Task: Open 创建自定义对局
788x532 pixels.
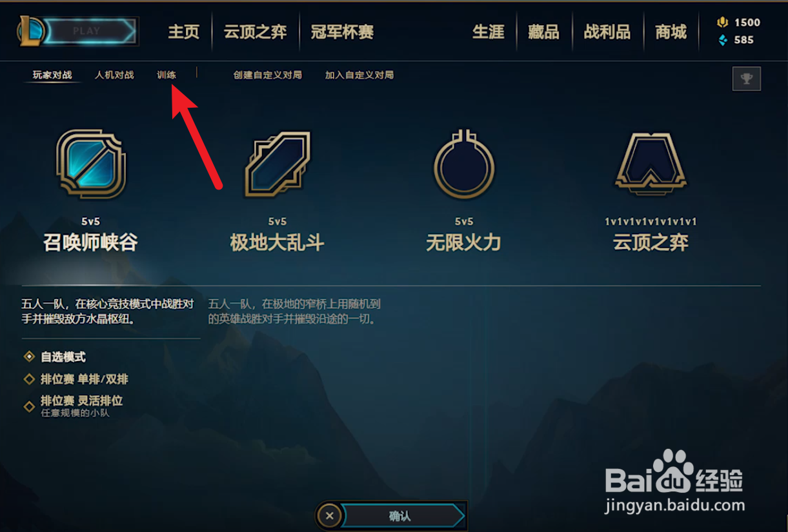Action: coord(268,75)
